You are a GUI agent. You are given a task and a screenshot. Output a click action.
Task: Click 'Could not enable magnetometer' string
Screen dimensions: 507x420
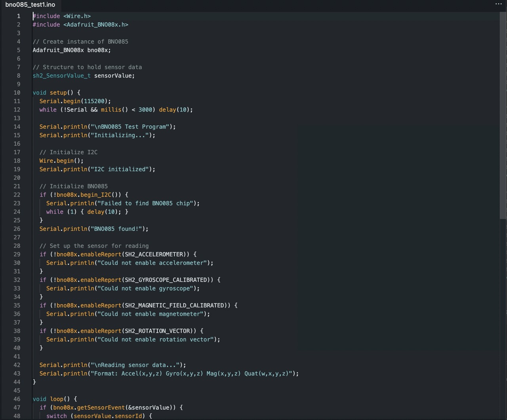151,314
